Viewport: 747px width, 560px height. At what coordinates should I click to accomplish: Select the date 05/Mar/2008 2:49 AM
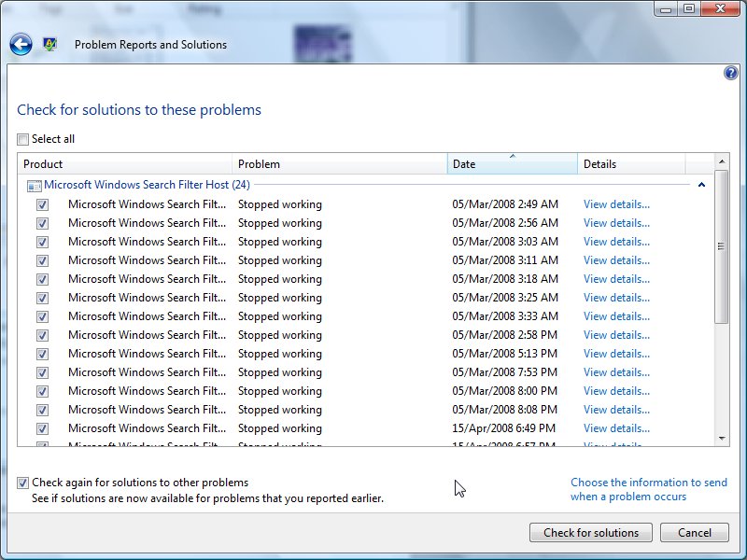(x=505, y=204)
